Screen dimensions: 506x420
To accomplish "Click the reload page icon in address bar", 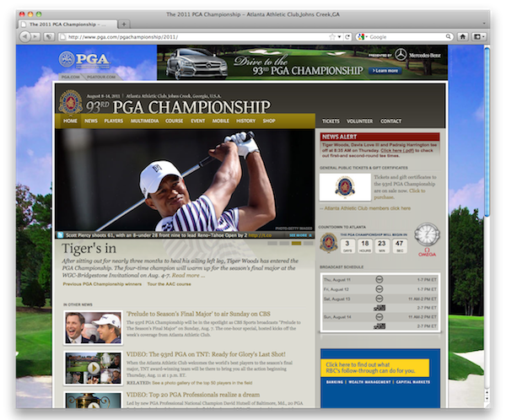I will tap(347, 37).
